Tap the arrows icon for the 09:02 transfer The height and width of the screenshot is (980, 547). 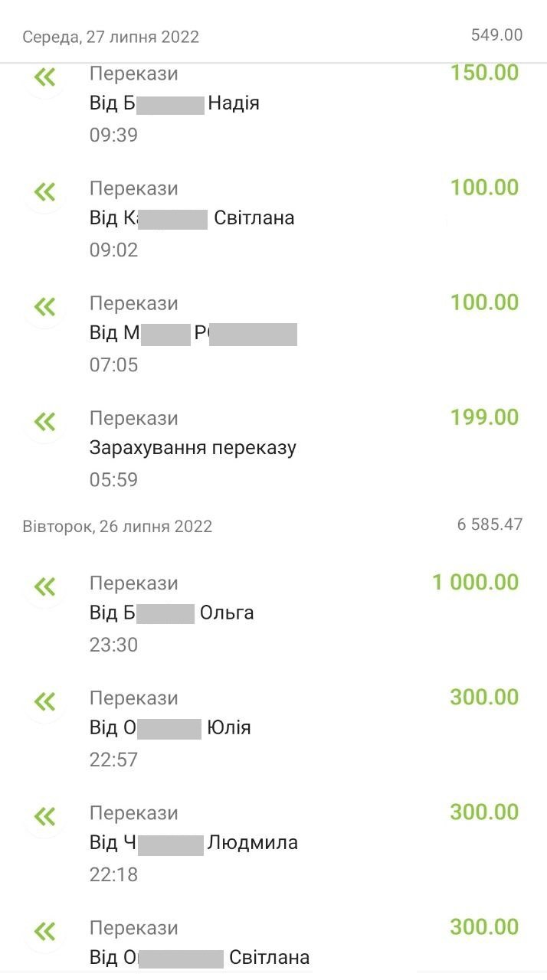(45, 192)
